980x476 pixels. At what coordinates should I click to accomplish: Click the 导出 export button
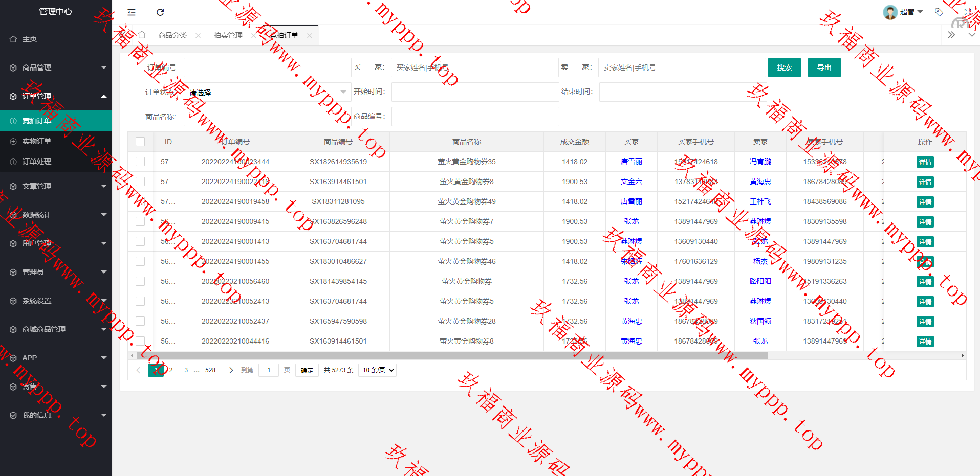click(x=824, y=67)
